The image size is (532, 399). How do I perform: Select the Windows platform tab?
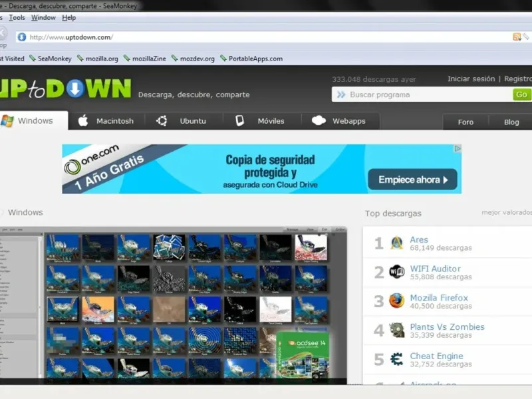[34, 121]
